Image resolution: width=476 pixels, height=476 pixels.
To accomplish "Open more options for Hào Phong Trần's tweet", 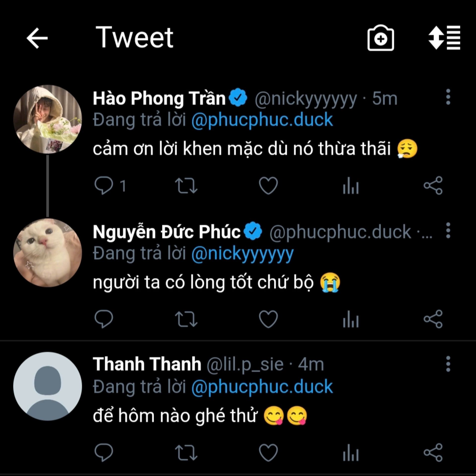I will [448, 97].
